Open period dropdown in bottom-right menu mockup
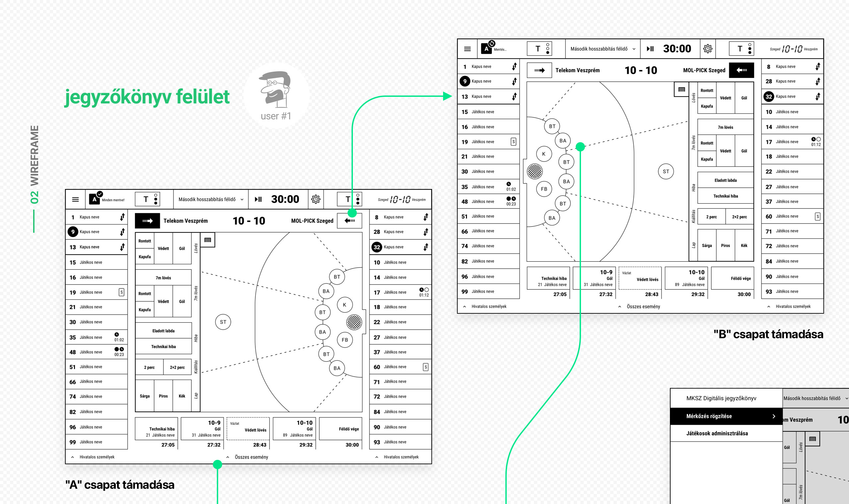Image resolution: width=849 pixels, height=504 pixels. tap(816, 398)
